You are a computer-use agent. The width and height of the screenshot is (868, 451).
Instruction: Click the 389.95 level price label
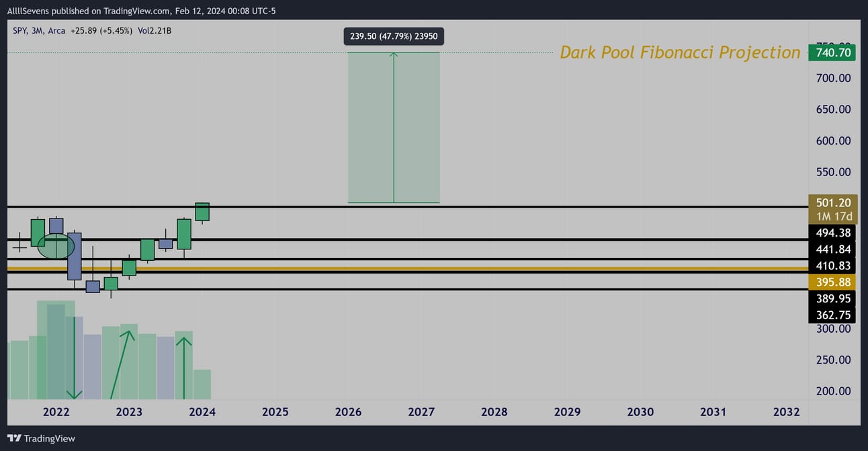pyautogui.click(x=833, y=298)
